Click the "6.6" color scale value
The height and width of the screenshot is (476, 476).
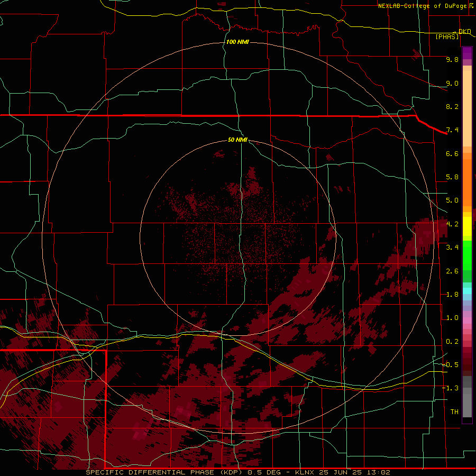click(452, 153)
